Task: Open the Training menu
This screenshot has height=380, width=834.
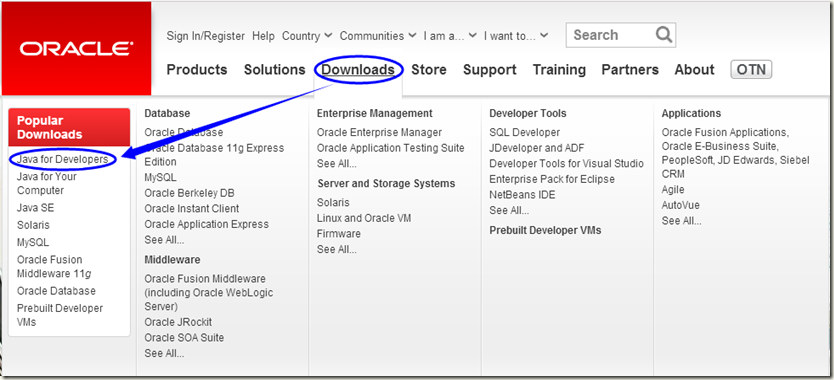Action: (x=560, y=70)
